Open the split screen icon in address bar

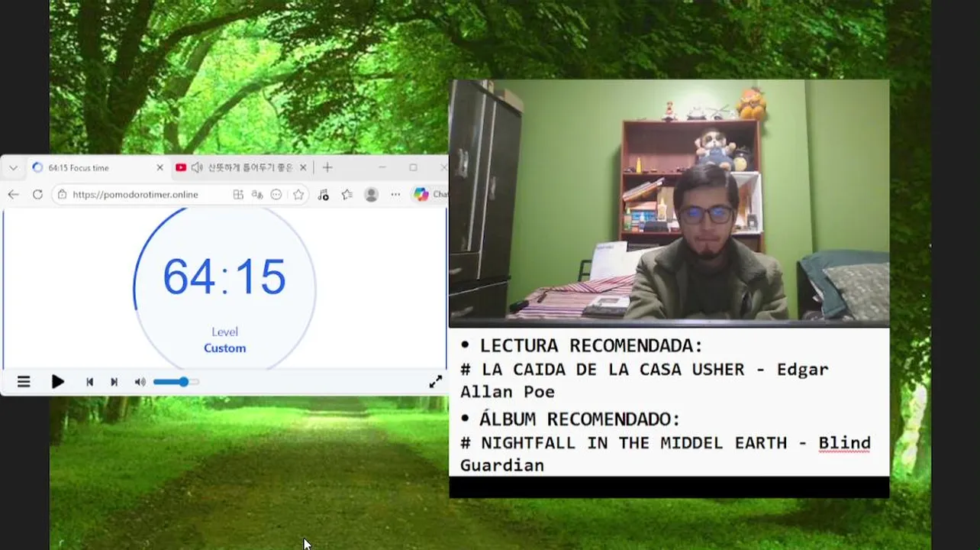238,195
